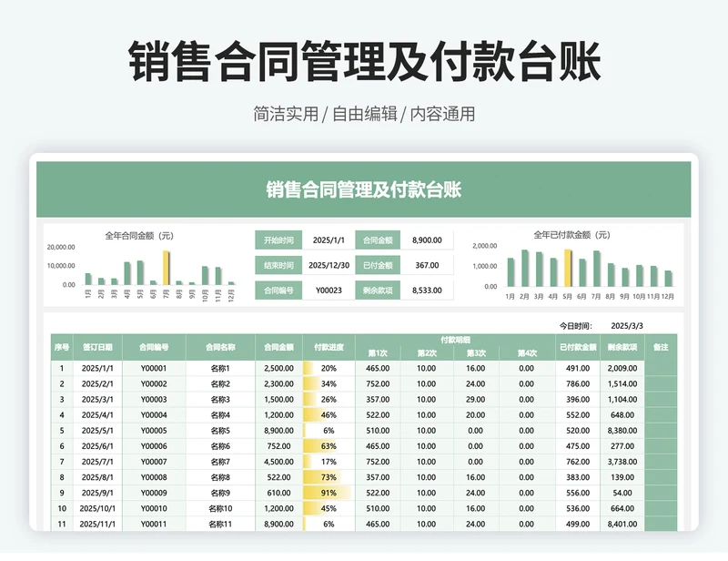Click the 剩余款项 summary value 8,533.00
728x561 pixels.
pyautogui.click(x=427, y=291)
